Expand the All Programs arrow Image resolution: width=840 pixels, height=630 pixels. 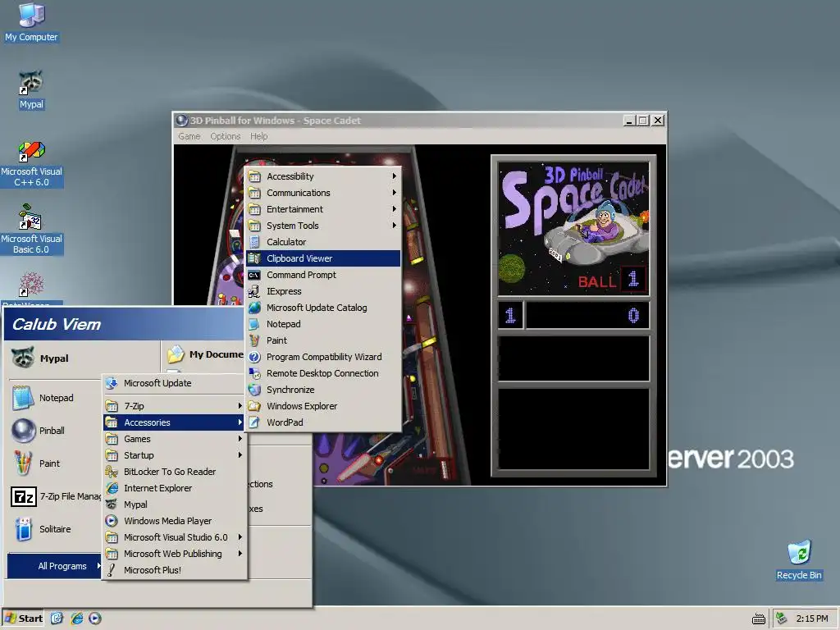98,566
